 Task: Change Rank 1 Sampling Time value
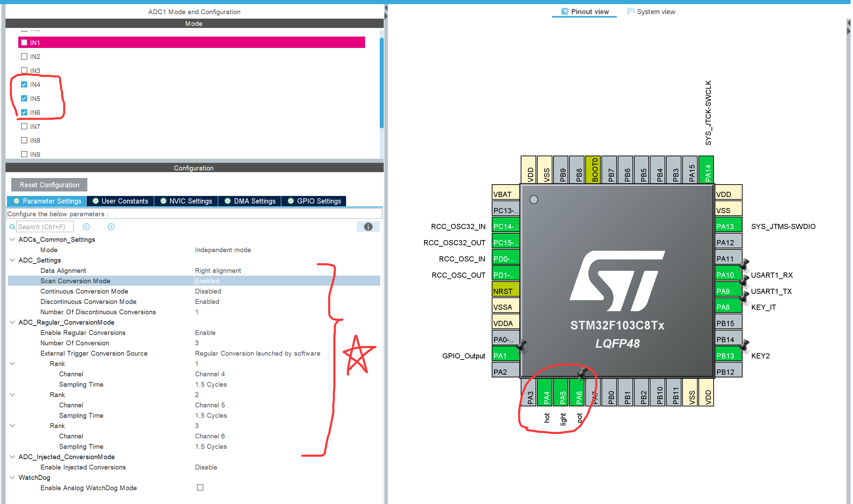pyautogui.click(x=211, y=384)
